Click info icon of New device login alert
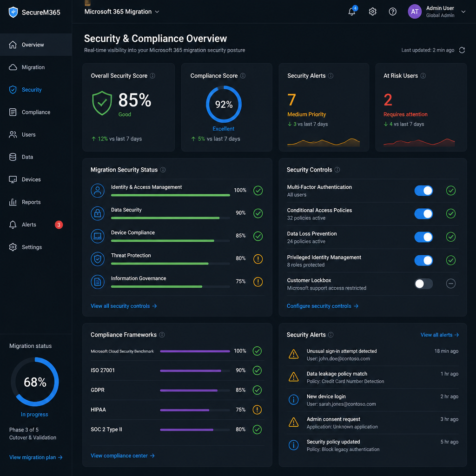The height and width of the screenshot is (476, 476). [x=294, y=400]
